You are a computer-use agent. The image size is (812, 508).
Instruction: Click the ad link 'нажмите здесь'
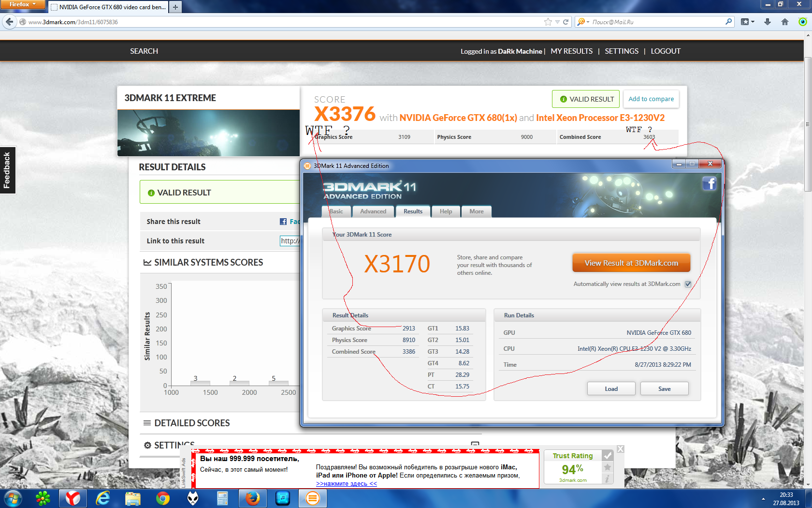click(x=347, y=483)
